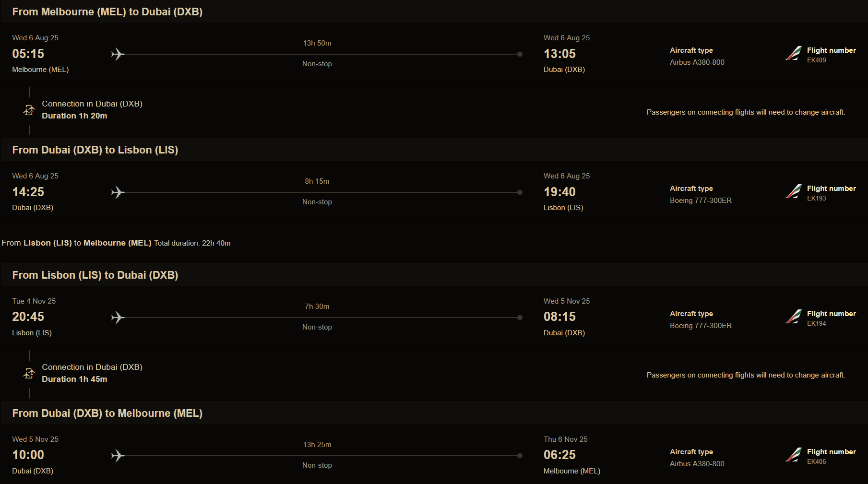Click the Airbus A380-800 aircraft type on EK409
Screen dimensions: 868x484
[x=697, y=62]
